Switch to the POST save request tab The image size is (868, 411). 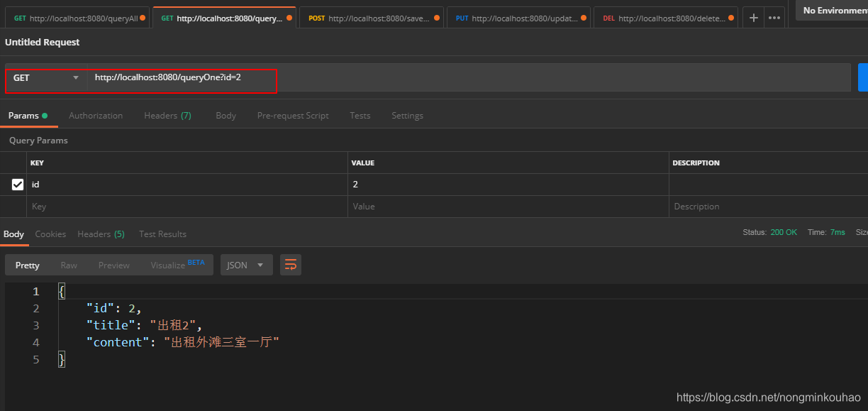point(372,18)
